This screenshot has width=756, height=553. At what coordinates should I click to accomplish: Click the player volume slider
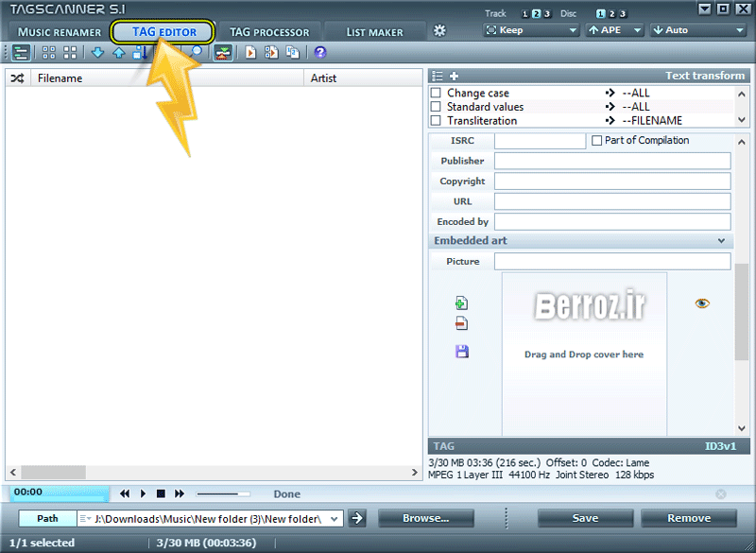[223, 493]
